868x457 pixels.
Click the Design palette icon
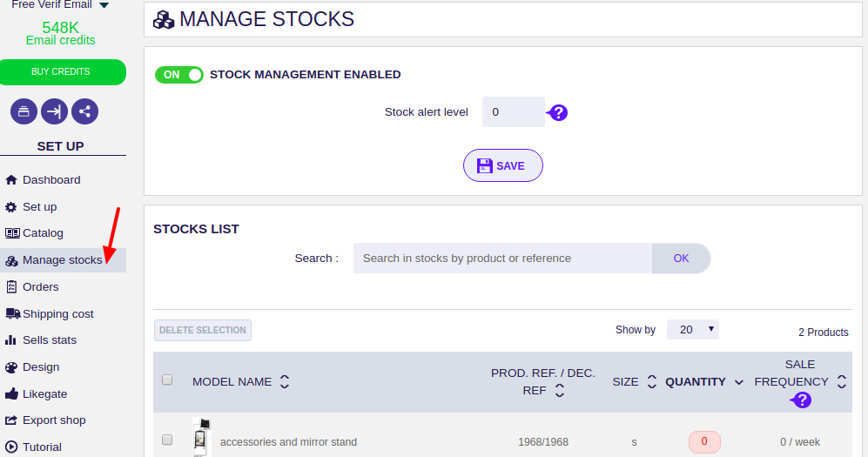11,367
